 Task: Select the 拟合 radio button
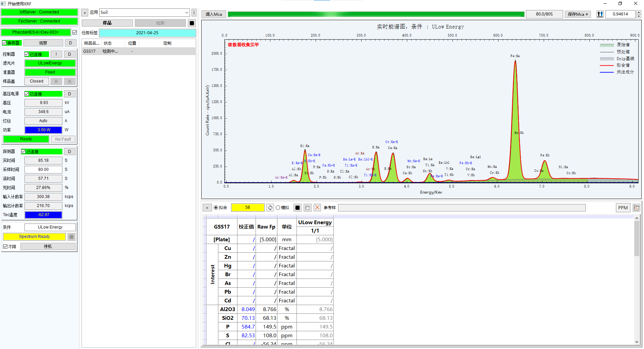click(x=216, y=208)
